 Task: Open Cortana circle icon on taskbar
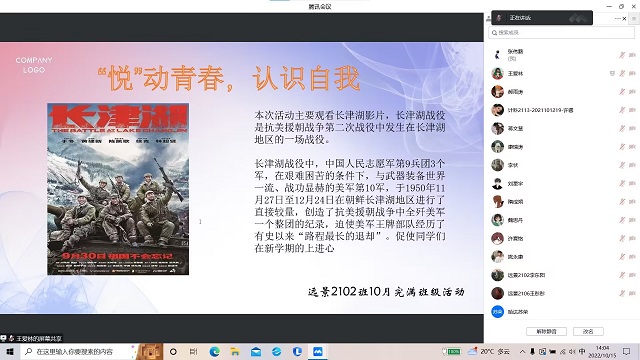tap(173, 351)
